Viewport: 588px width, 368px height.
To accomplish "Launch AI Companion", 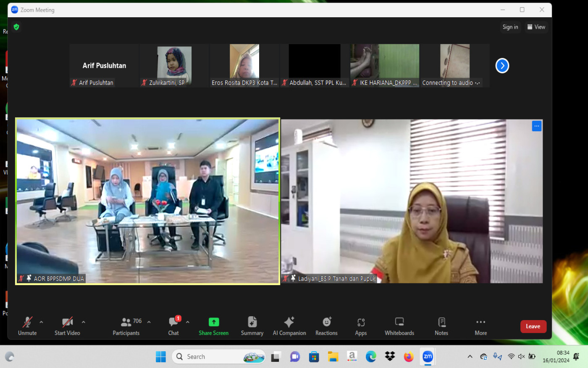I will pyautogui.click(x=289, y=326).
